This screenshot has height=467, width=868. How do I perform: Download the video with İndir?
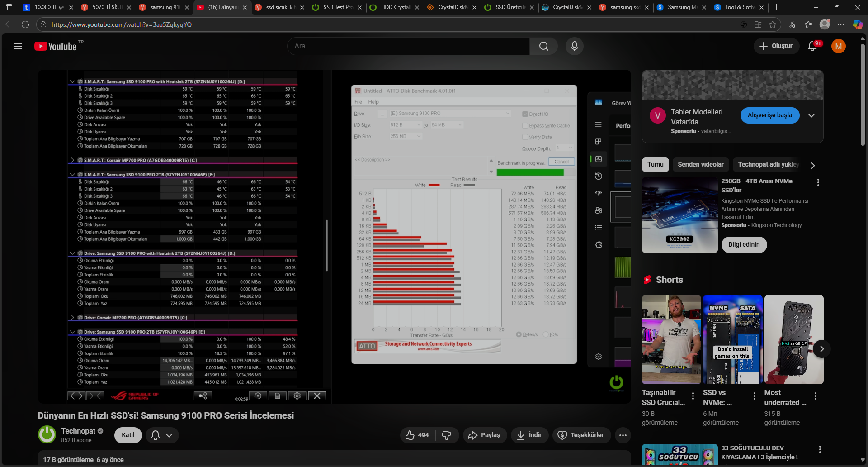click(x=529, y=435)
